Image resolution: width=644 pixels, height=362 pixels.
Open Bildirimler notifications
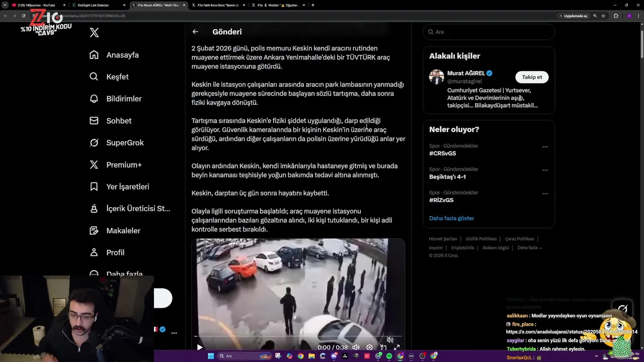click(115, 99)
